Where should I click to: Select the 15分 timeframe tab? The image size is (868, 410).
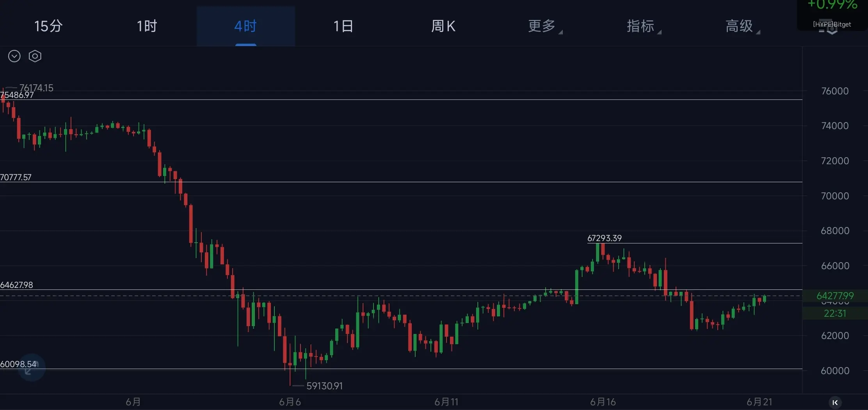[x=48, y=26]
